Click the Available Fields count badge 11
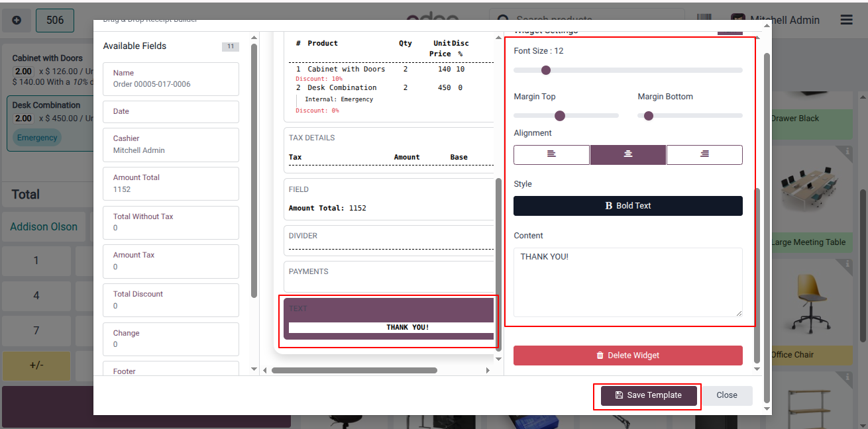Screen dimensions: 868x429 pyautogui.click(x=231, y=46)
